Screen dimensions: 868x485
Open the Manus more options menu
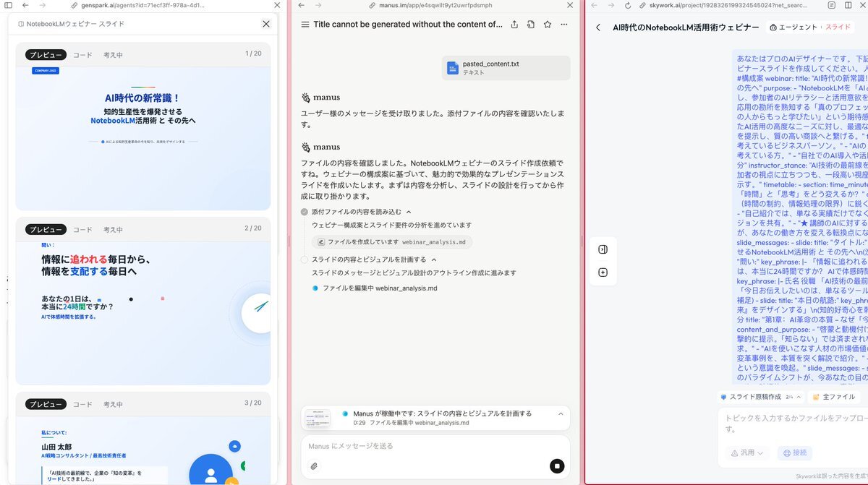564,25
